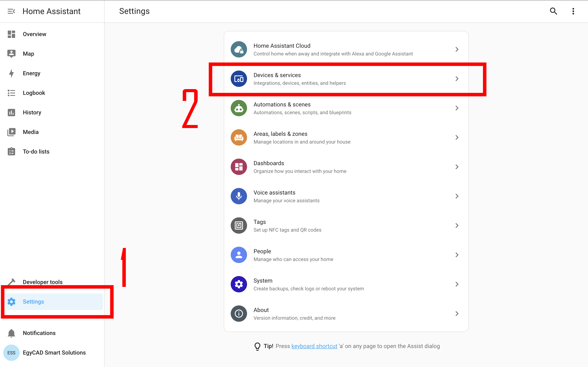This screenshot has height=367, width=588.
Task: Expand the About row chevron
Action: pos(457,314)
